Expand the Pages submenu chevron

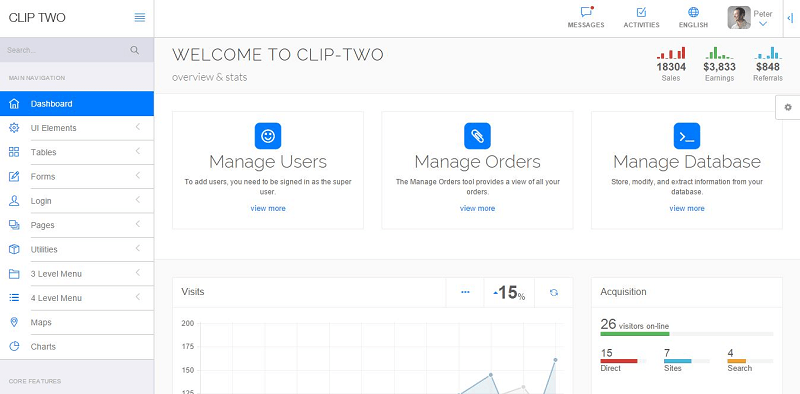coord(138,224)
